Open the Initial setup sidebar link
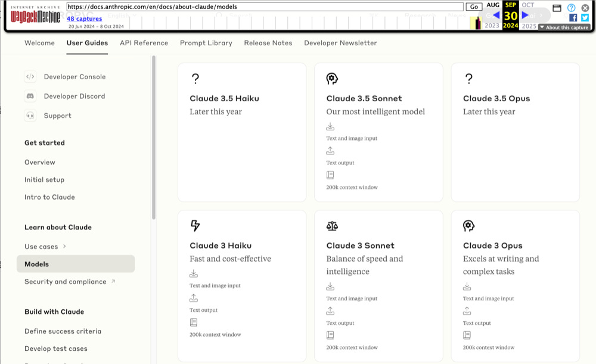This screenshot has height=364, width=596. click(45, 180)
